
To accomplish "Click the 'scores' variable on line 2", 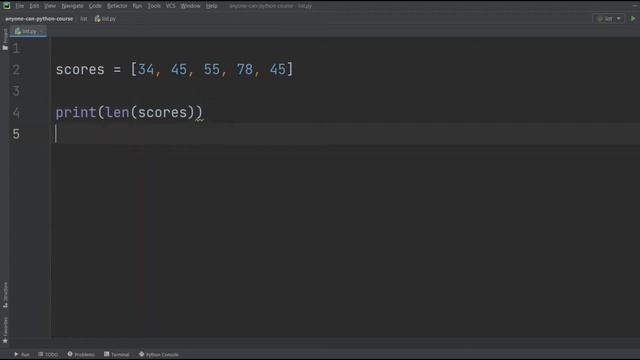I will point(80,70).
